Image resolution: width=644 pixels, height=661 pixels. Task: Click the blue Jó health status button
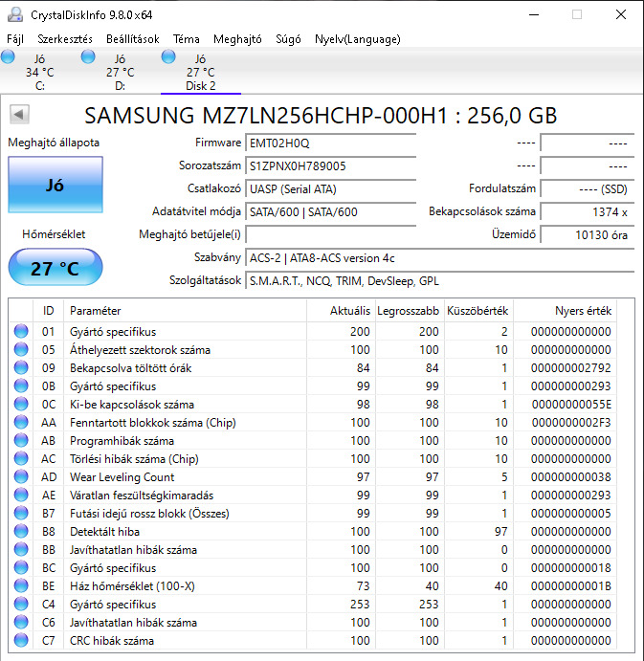pos(56,185)
